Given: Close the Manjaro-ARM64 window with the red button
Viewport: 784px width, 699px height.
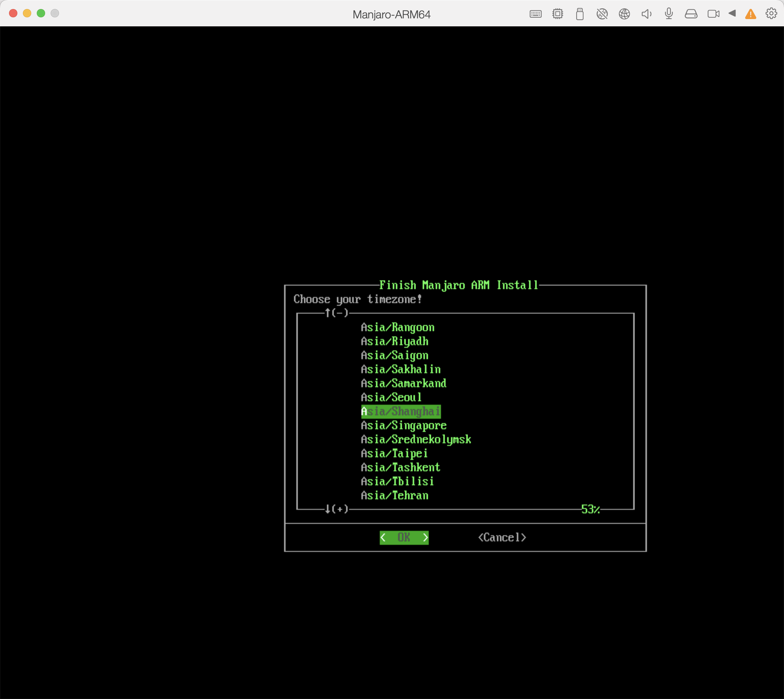Looking at the screenshot, I should [13, 13].
